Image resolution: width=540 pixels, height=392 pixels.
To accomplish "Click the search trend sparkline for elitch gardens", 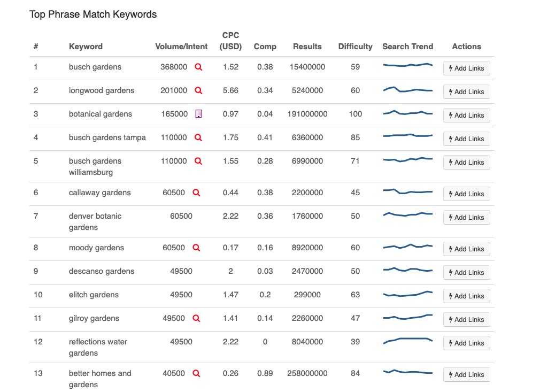I will pos(408,294).
